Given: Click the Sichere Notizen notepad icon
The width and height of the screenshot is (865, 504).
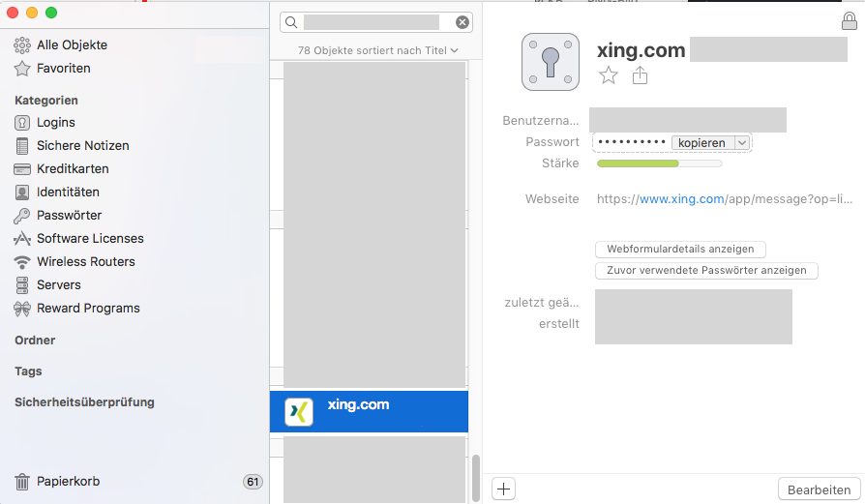Looking at the screenshot, I should coord(22,145).
